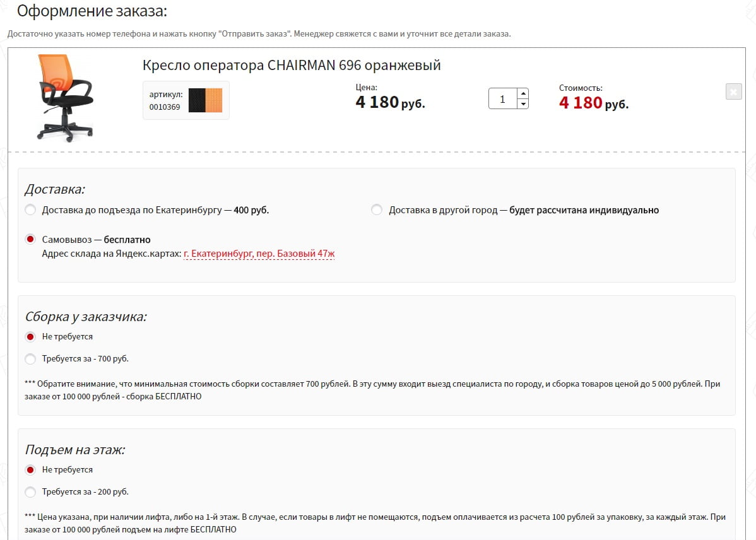Focus the quantity input field
Image resolution: width=756 pixels, height=540 pixels.
[x=503, y=99]
